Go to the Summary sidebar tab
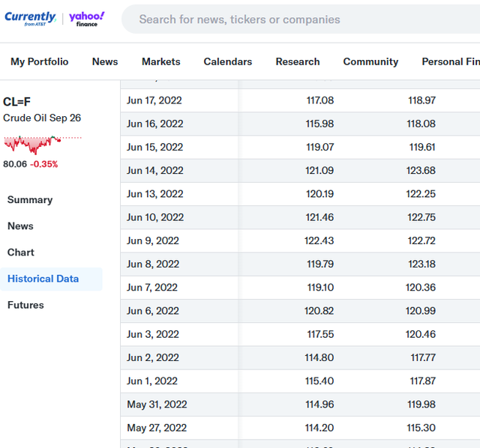Image resolution: width=480 pixels, height=448 pixels. point(30,200)
